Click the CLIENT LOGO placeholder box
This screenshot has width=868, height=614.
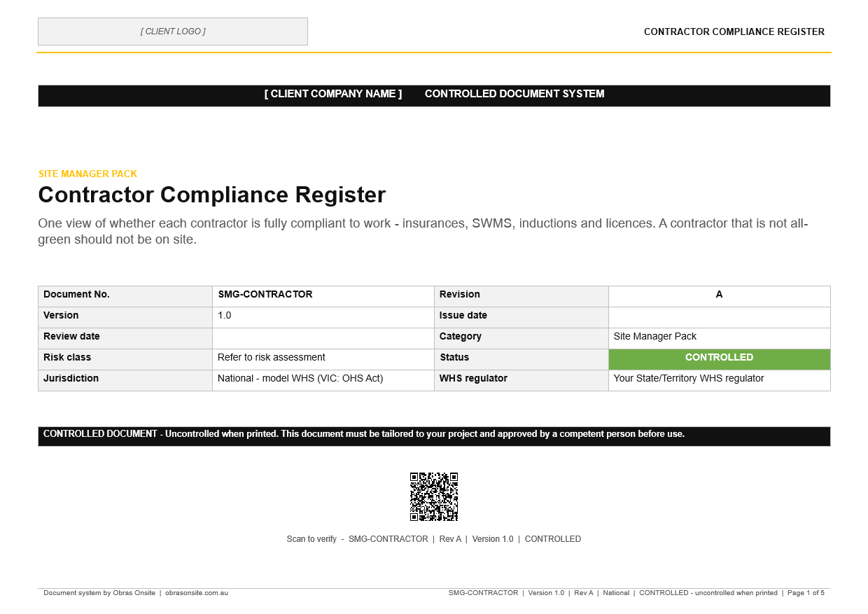tap(173, 32)
